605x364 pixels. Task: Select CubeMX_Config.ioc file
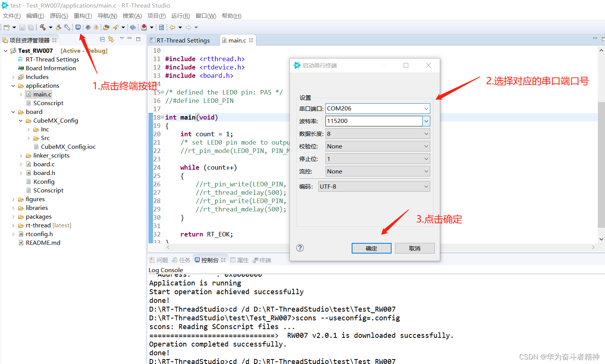pos(68,147)
